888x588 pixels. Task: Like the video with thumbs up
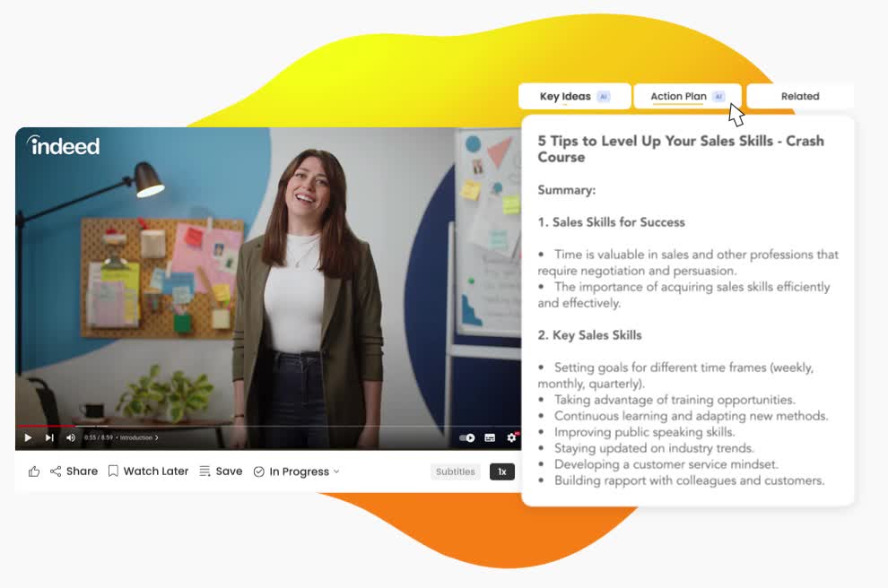tap(34, 471)
